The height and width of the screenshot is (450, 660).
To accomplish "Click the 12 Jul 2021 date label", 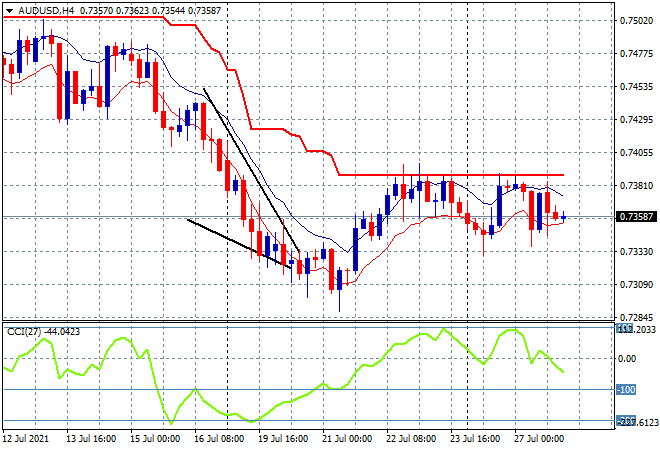I will point(26,439).
